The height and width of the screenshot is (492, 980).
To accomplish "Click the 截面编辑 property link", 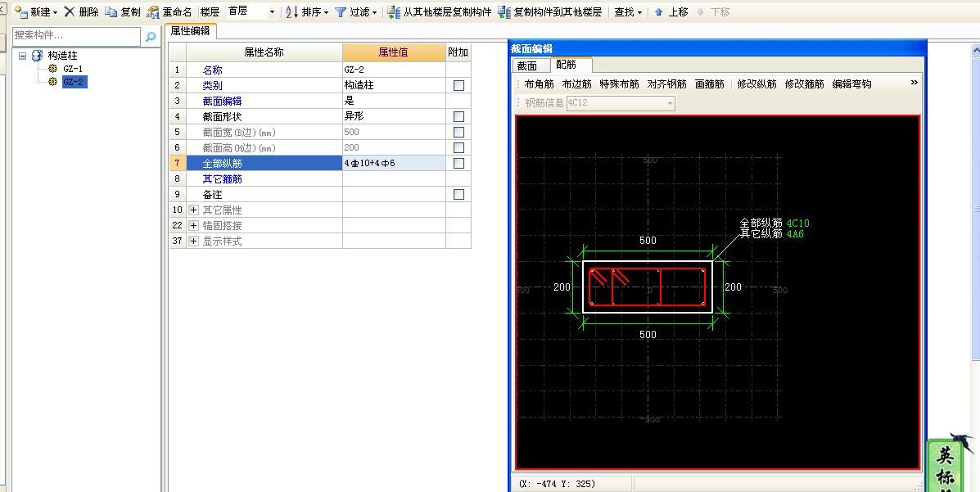I will (222, 101).
